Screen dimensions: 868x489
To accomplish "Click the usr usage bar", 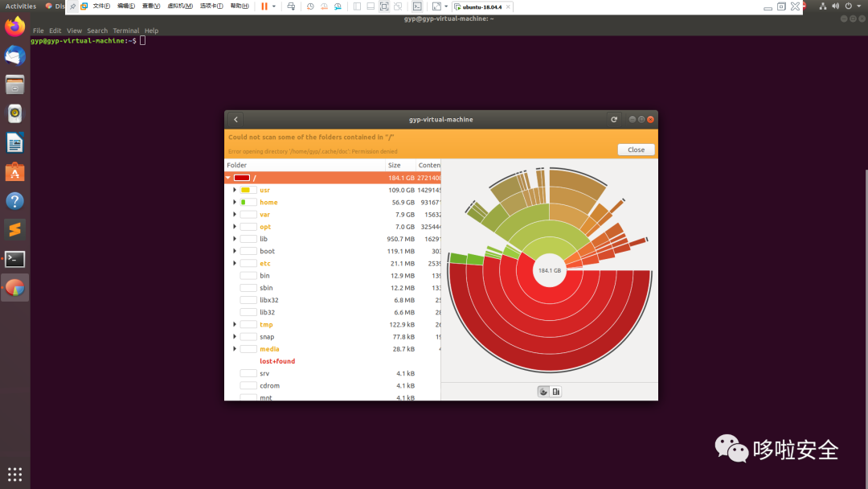I will (x=248, y=190).
